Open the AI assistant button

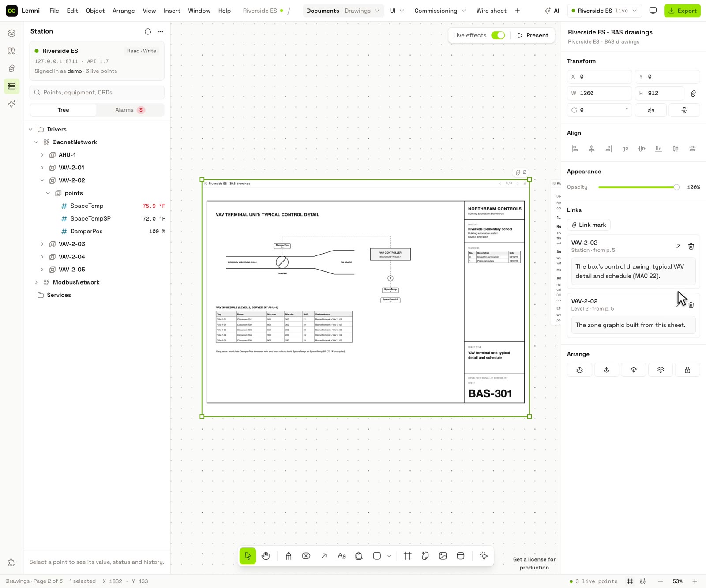pyautogui.click(x=552, y=11)
